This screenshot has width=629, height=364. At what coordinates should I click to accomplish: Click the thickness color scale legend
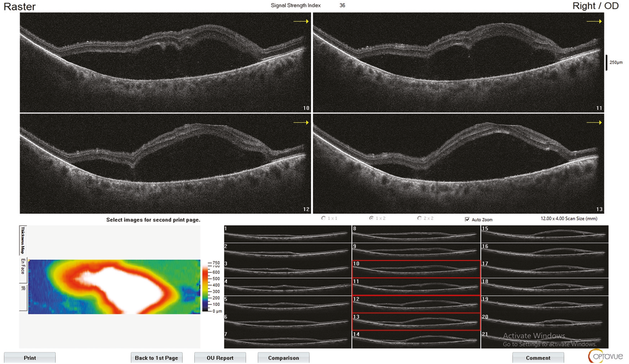212,287
